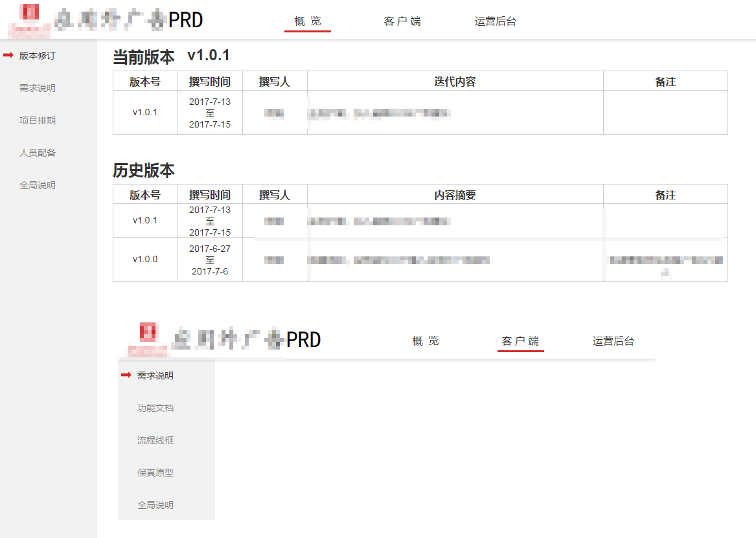
Task: Click the v1.0.1 entry in 当前版本 table
Action: point(145,112)
